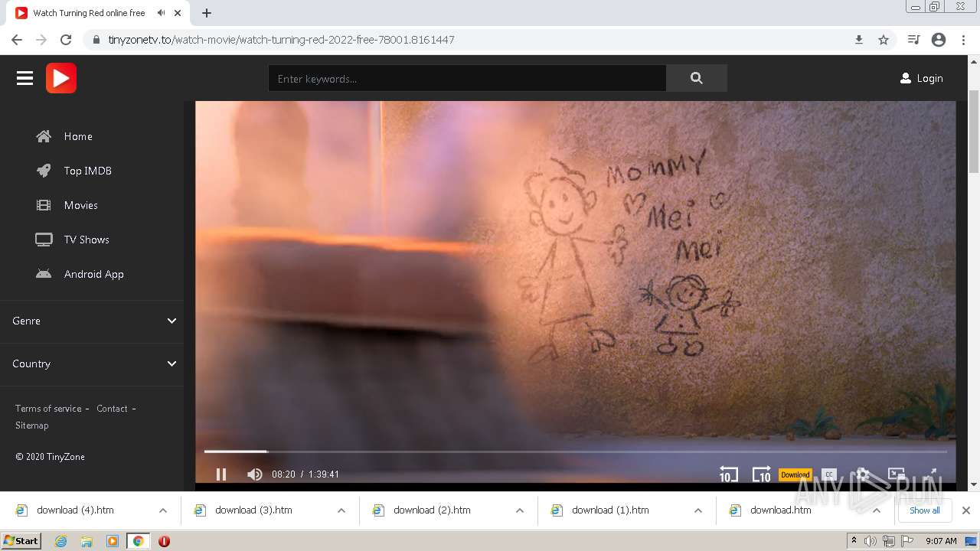The height and width of the screenshot is (551, 980).
Task: Click the address bar URL
Action: [x=281, y=40]
